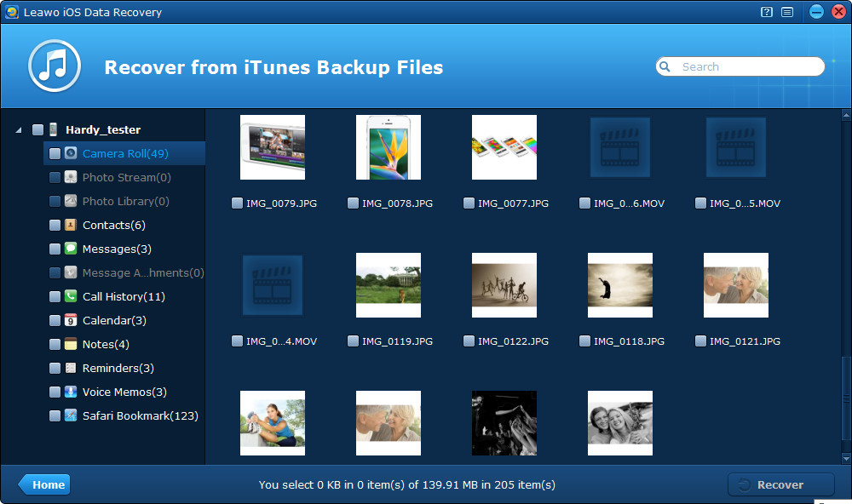This screenshot has height=504, width=852.
Task: Collapse the Hardy_tester device tree
Action: tap(19, 129)
